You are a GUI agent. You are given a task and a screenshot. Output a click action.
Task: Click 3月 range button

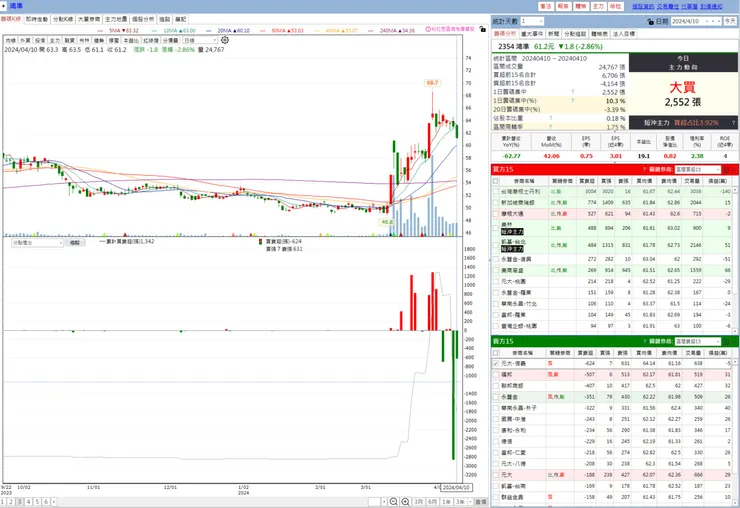419,502
